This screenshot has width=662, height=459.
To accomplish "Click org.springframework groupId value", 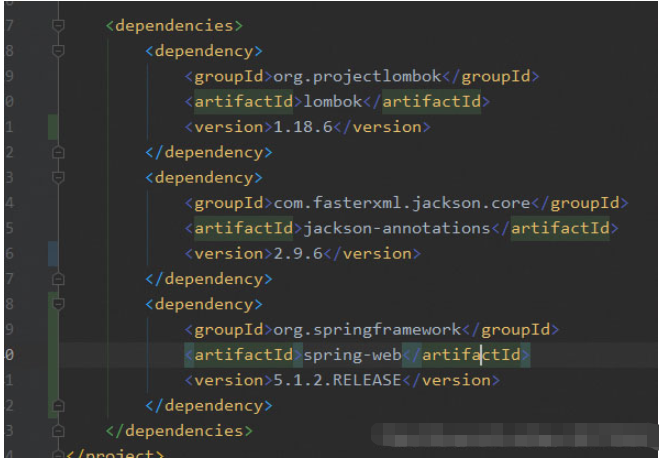I will click(x=367, y=330).
